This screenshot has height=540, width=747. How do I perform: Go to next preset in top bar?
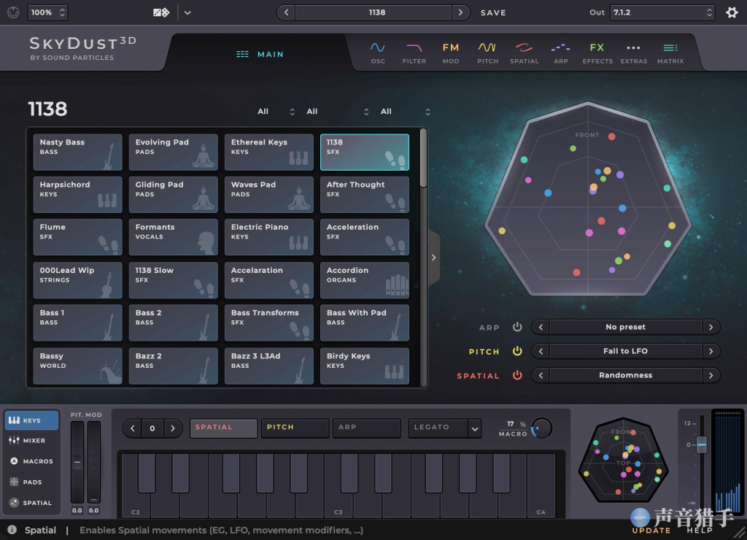click(460, 12)
